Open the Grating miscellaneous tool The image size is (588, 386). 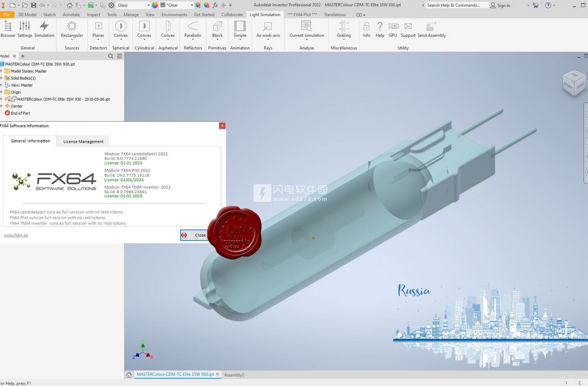pos(344,29)
